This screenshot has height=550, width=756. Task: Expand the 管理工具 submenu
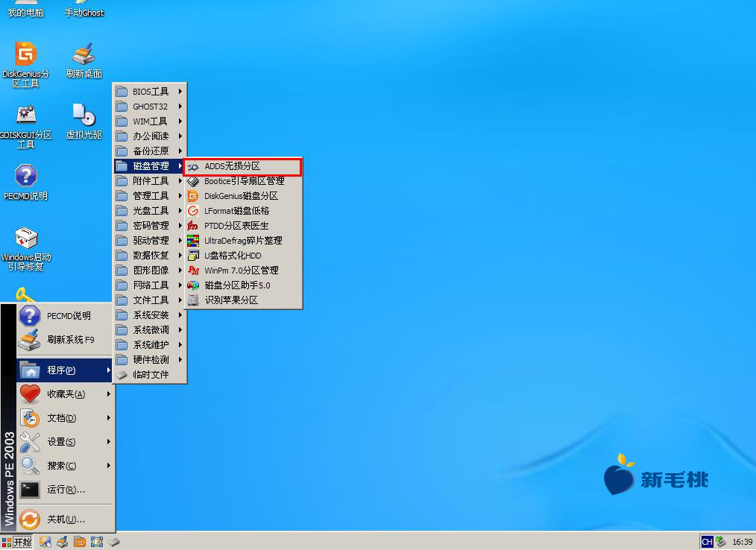tap(150, 196)
